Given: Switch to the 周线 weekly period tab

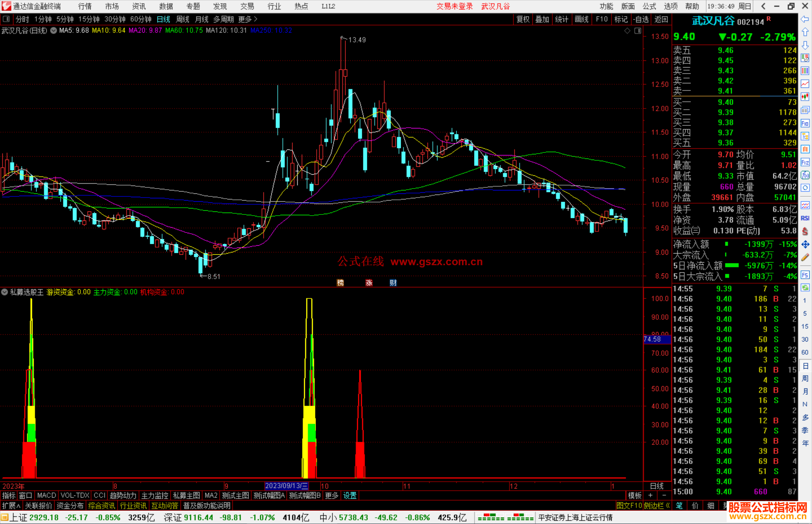Looking at the screenshot, I should [x=183, y=19].
